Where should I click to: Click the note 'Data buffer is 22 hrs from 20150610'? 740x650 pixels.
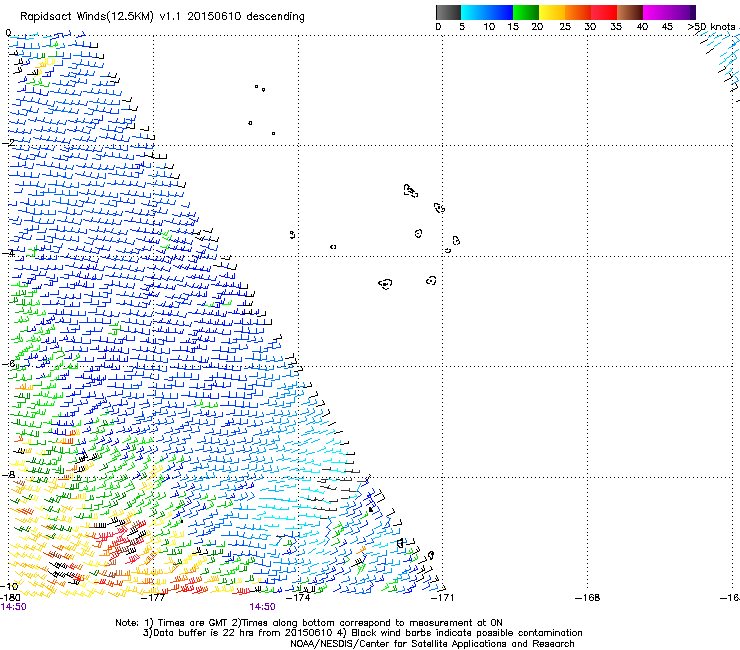click(242, 633)
